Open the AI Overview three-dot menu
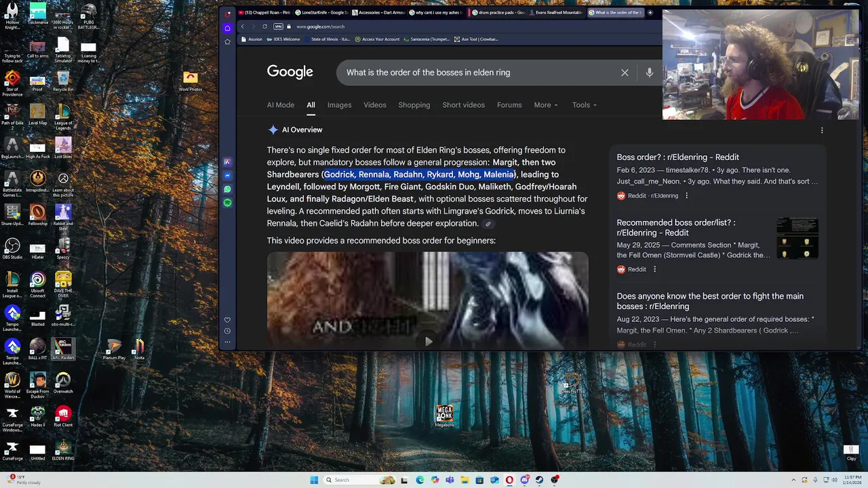868x488 pixels. click(x=822, y=130)
